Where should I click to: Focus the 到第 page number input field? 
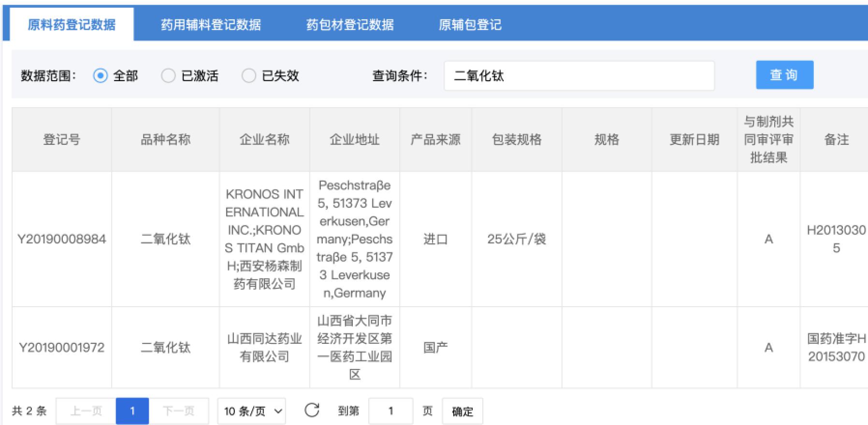coord(391,411)
